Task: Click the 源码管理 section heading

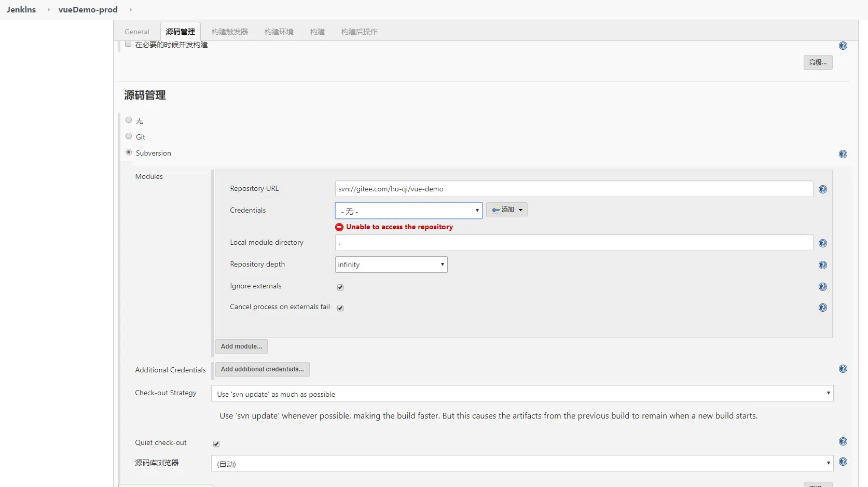Action: point(145,95)
